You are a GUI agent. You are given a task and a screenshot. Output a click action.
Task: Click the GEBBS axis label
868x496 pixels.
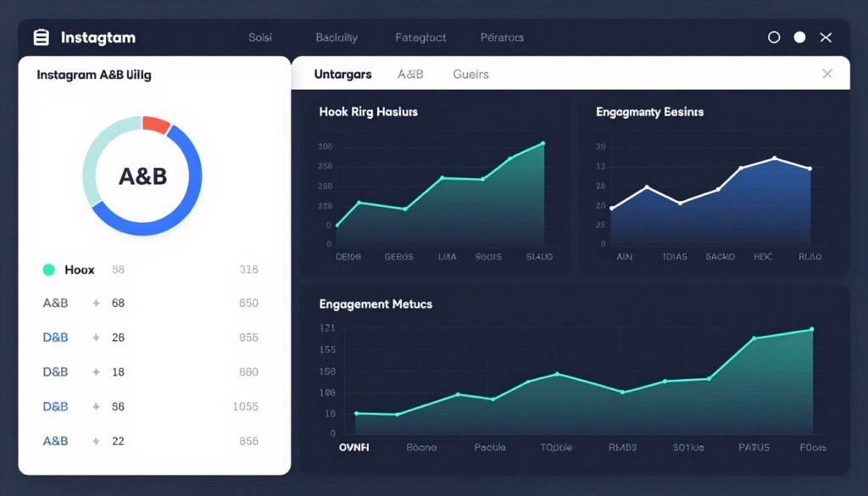point(398,257)
